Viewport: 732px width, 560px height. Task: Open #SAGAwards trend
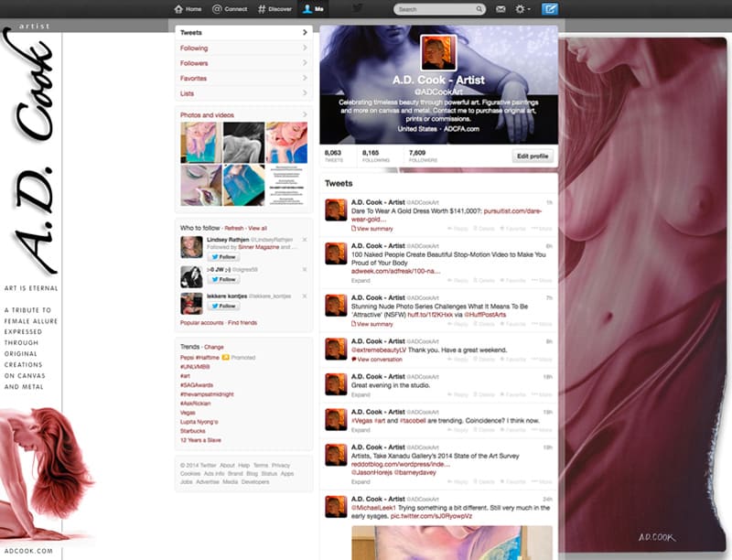[x=197, y=385]
